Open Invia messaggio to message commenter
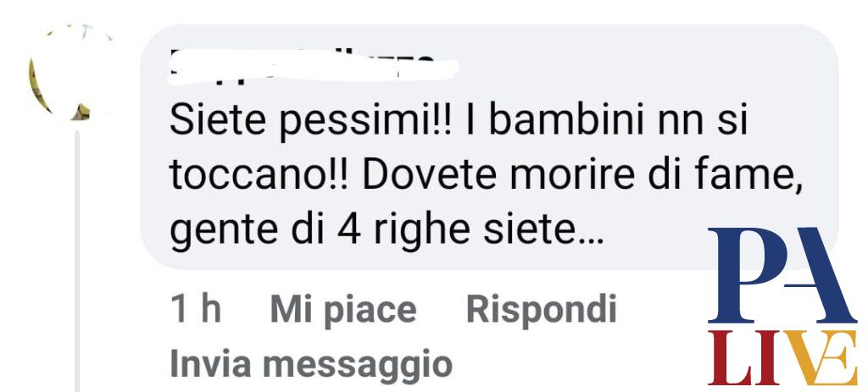The image size is (868, 392). point(311,364)
